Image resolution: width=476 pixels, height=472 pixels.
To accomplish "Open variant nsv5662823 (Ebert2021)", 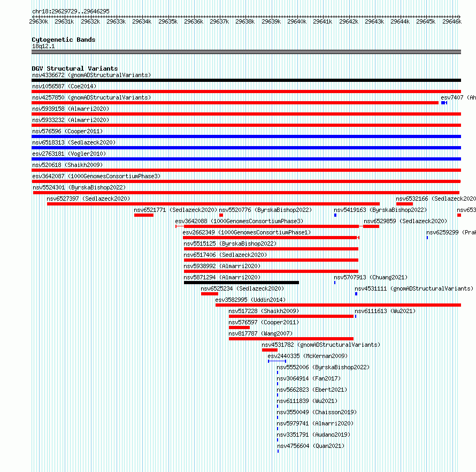I will 312,390.
